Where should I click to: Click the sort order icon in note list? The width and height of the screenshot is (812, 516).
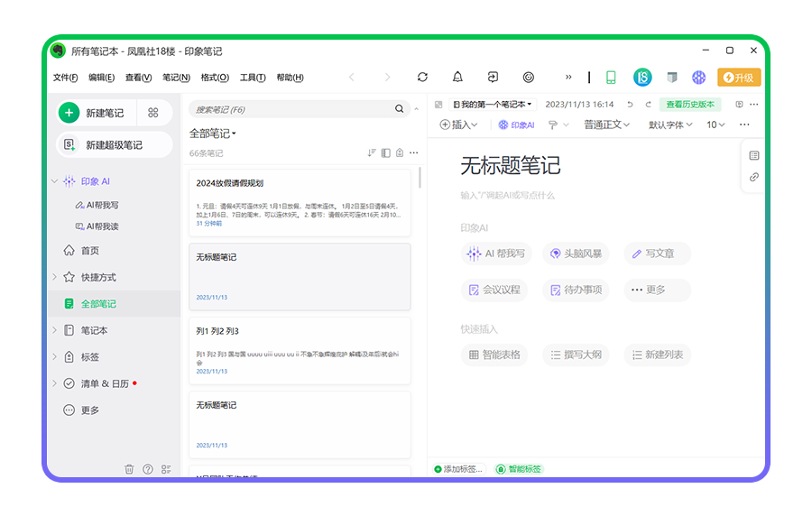coord(372,152)
